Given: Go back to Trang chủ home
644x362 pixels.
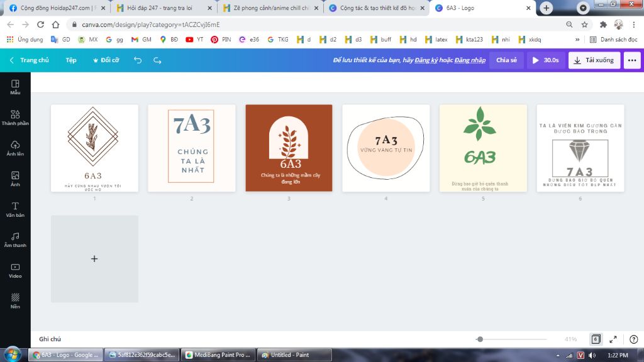Looking at the screenshot, I should coord(29,60).
